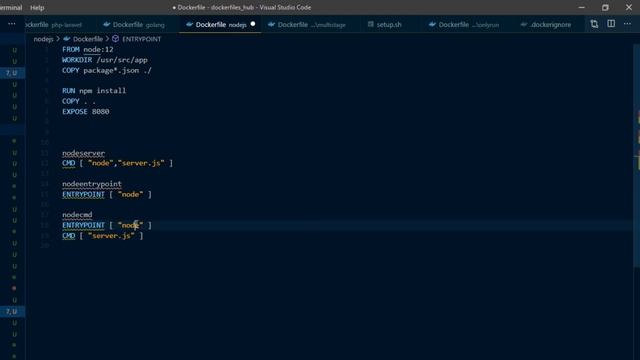Click the "RUN npm install" line
The height and width of the screenshot is (360, 640).
pyautogui.click(x=94, y=91)
